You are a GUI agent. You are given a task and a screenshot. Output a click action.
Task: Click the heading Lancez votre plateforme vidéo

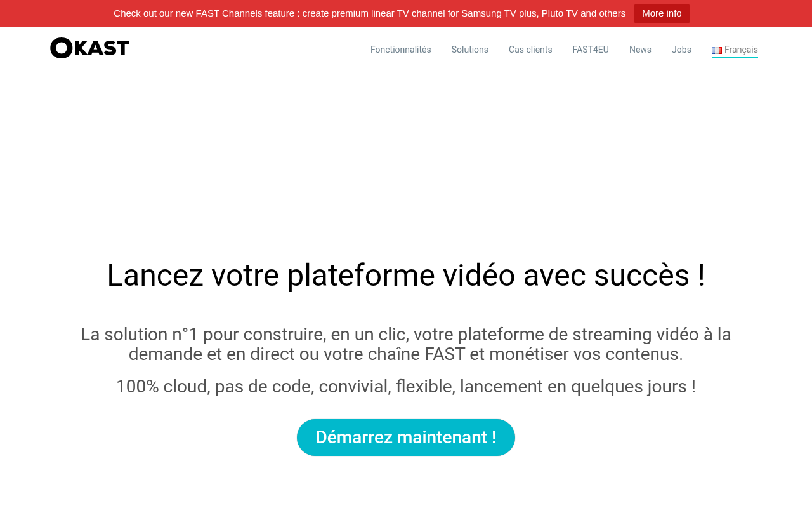pyautogui.click(x=406, y=275)
